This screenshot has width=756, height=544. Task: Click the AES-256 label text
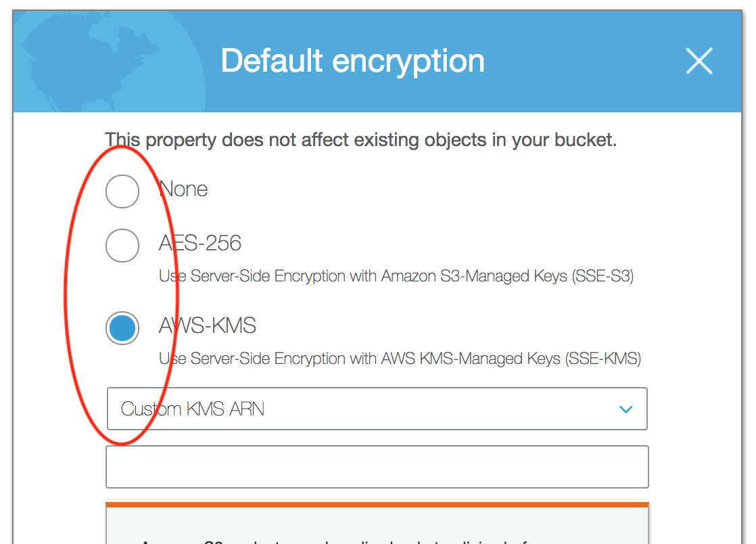pyautogui.click(x=199, y=244)
